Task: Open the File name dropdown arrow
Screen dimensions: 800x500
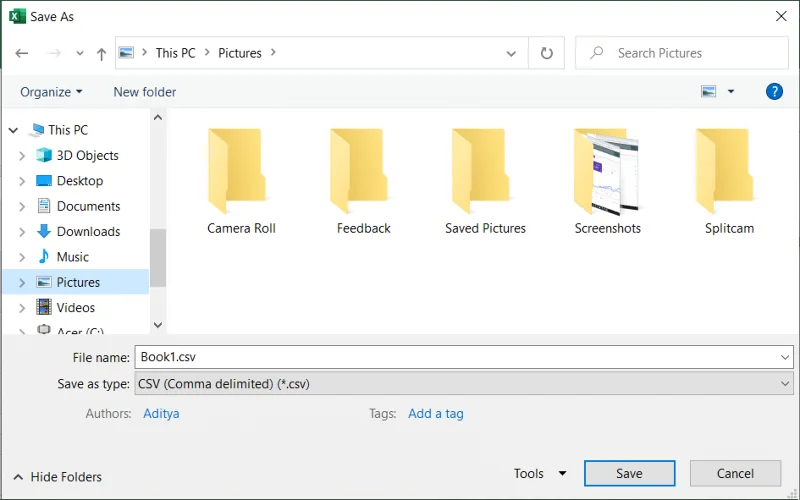Action: [785, 357]
